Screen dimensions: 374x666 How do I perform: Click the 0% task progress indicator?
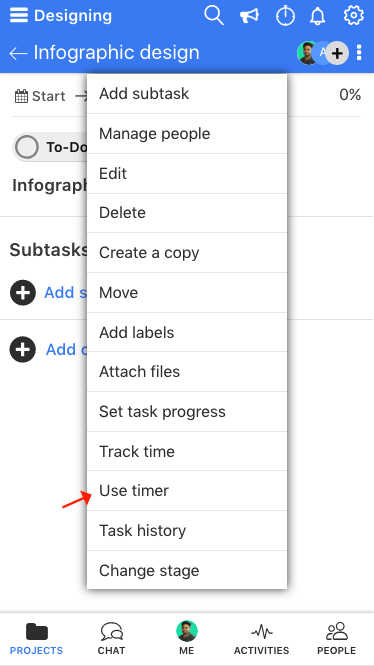pyautogui.click(x=350, y=95)
